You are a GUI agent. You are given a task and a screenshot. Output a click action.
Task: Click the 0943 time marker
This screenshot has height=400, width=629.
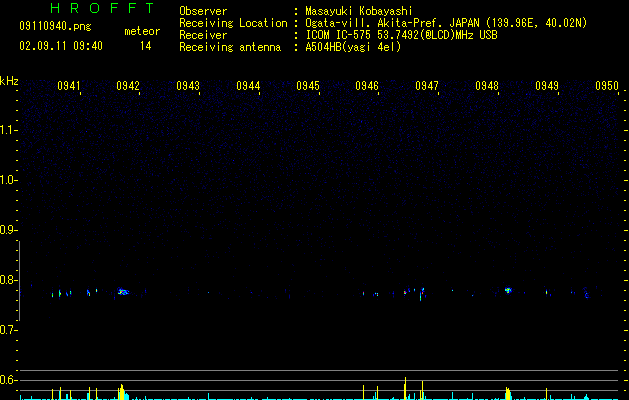click(188, 86)
